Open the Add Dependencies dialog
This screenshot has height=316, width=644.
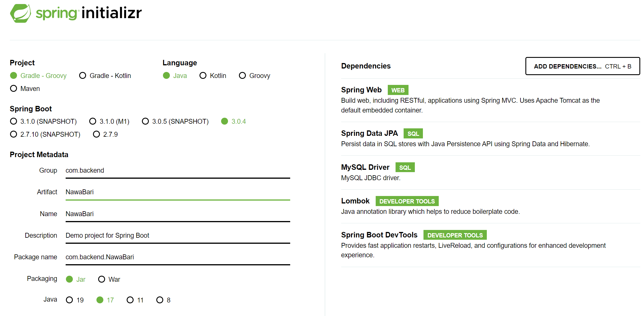click(x=582, y=66)
